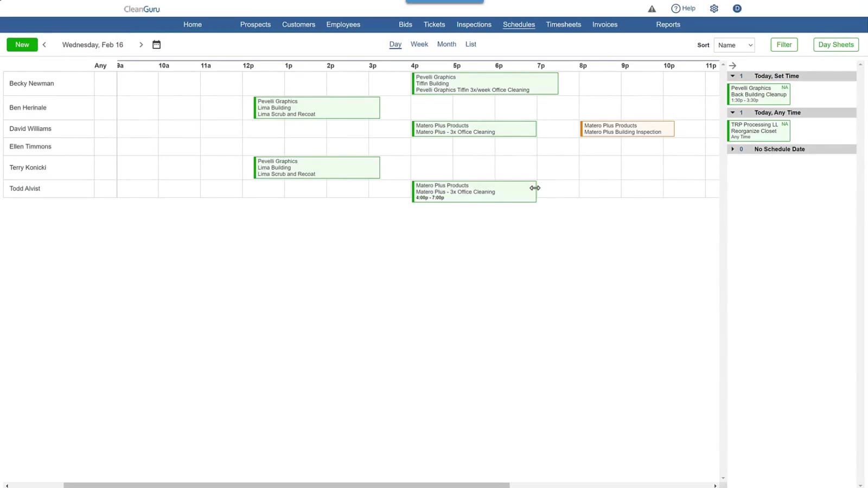This screenshot has height=488, width=868.
Task: Open the Prospects menu
Action: [256, 25]
